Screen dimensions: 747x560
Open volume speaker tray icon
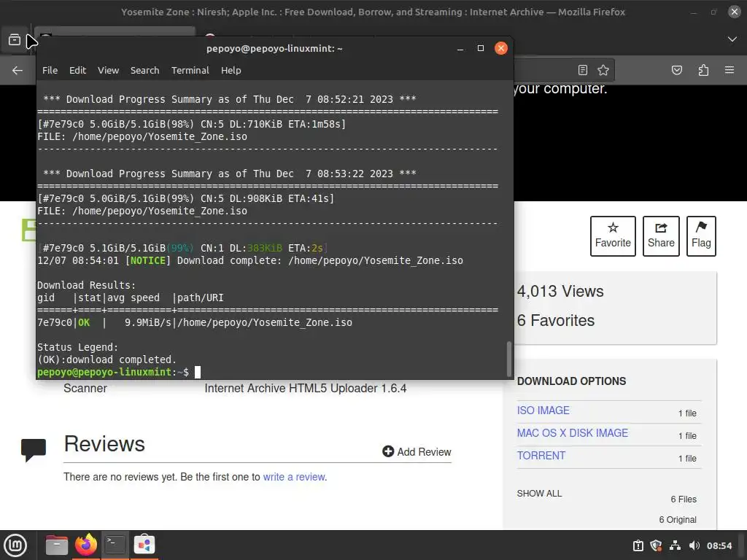(694, 545)
